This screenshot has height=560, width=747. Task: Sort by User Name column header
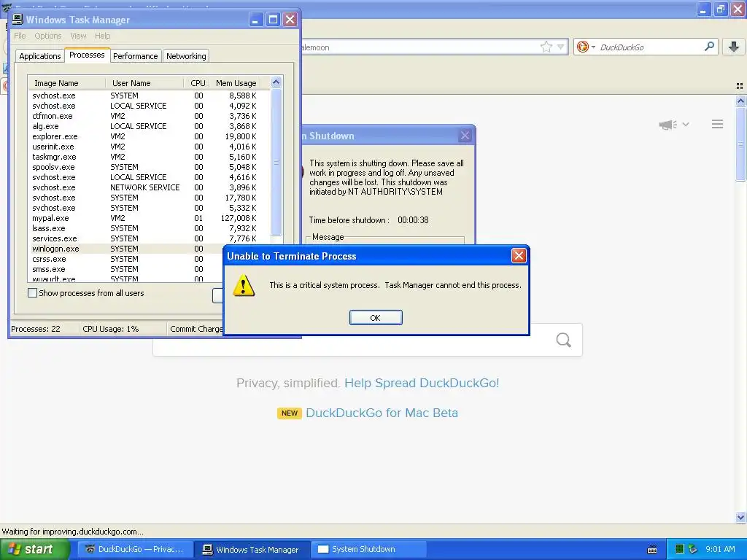point(144,83)
